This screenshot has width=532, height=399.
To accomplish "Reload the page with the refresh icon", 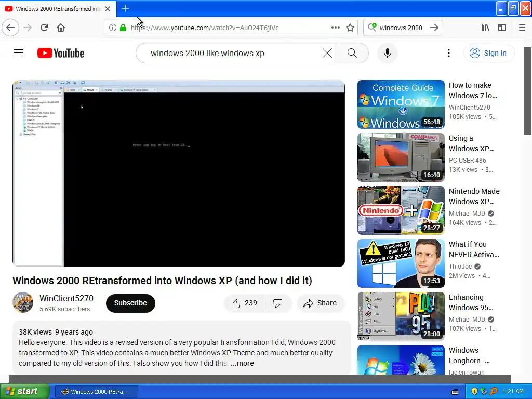I will click(44, 28).
